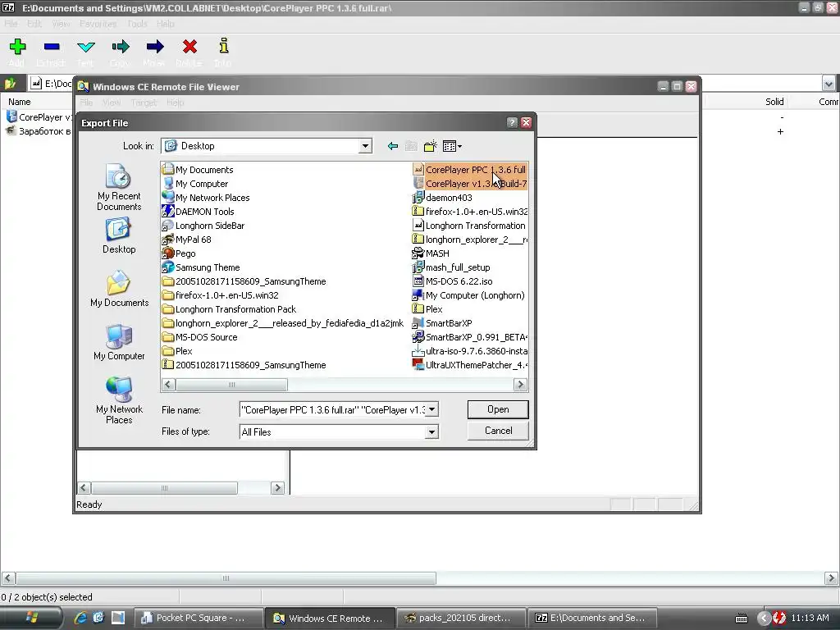The image size is (840, 630).
Task: Click the 7-Zip up-folder icon
Action: pos(10,84)
